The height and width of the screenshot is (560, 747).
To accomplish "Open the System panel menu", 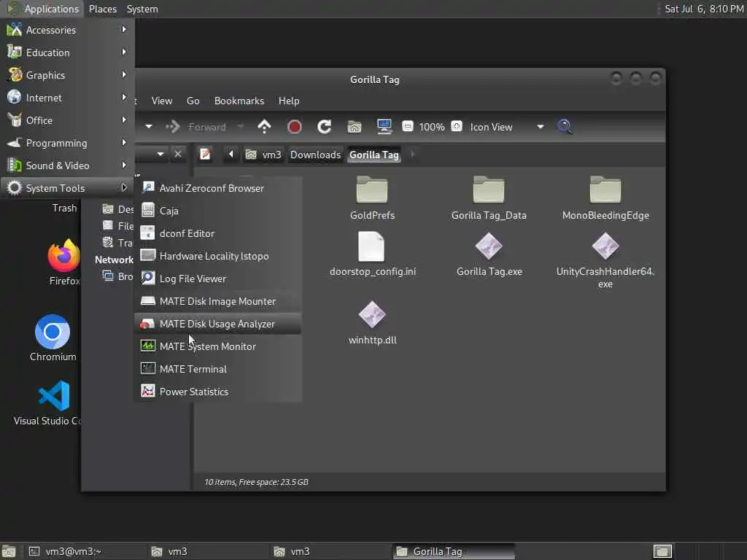I will pyautogui.click(x=142, y=9).
